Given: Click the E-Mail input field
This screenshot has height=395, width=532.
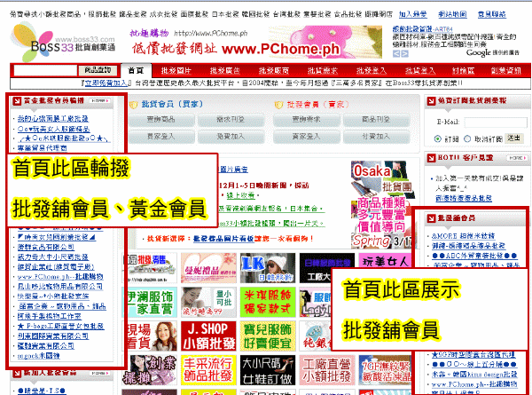Looking at the screenshot, I should point(496,122).
